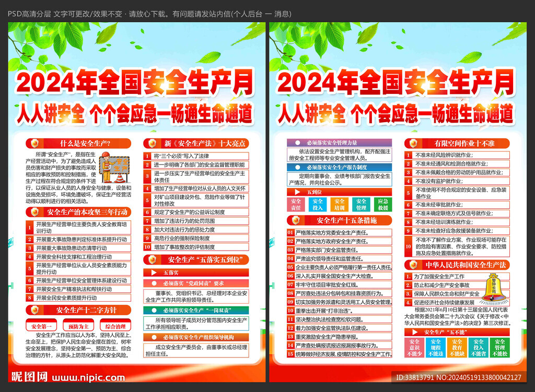Click the triangle arrow beside 五落实
535x392 pixels.
[x=154, y=272]
